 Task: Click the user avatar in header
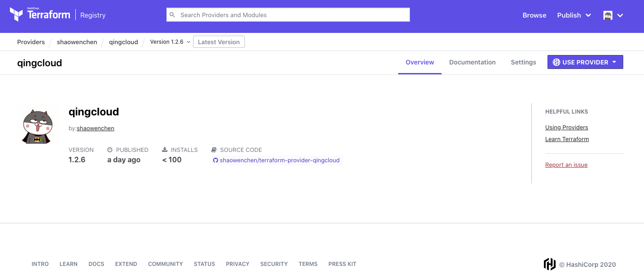coord(608,15)
